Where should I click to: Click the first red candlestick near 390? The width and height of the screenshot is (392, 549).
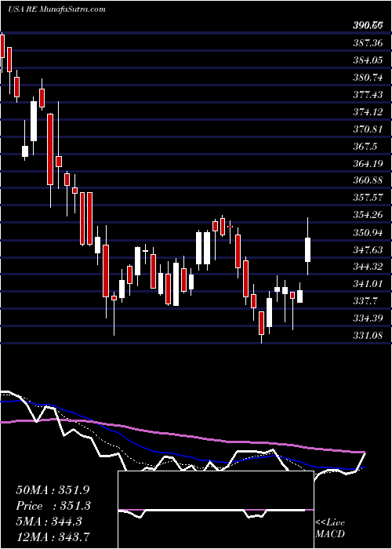pyautogui.click(x=2, y=45)
